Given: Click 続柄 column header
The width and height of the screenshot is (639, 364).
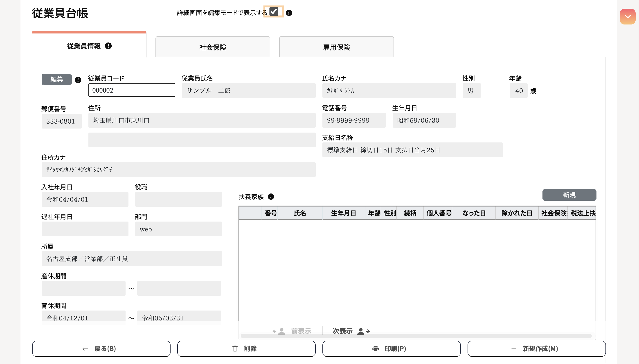Looking at the screenshot, I should [410, 213].
